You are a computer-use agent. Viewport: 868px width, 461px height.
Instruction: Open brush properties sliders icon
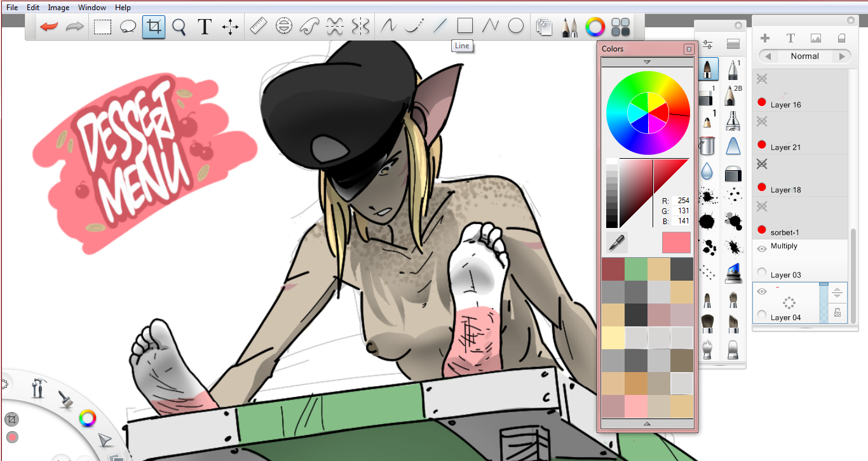[708, 44]
